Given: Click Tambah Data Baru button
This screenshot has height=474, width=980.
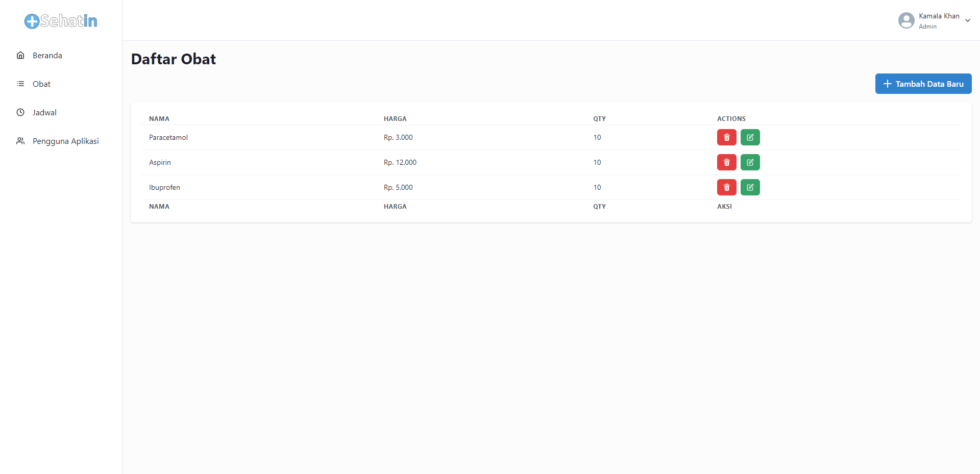Looking at the screenshot, I should (923, 84).
